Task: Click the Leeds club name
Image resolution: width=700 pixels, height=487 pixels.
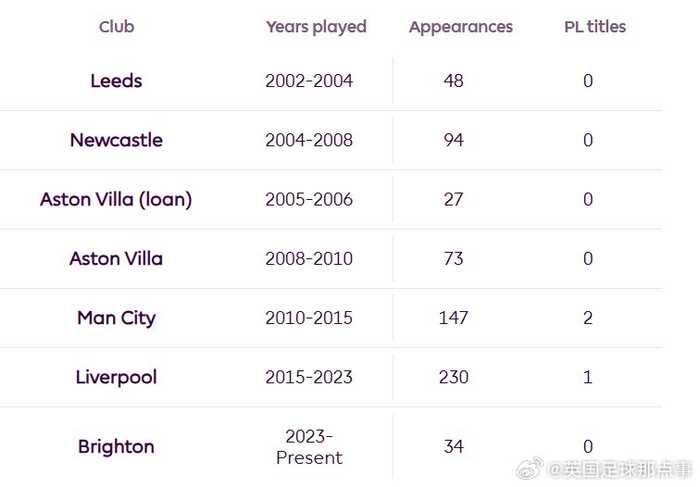Action: tap(116, 81)
